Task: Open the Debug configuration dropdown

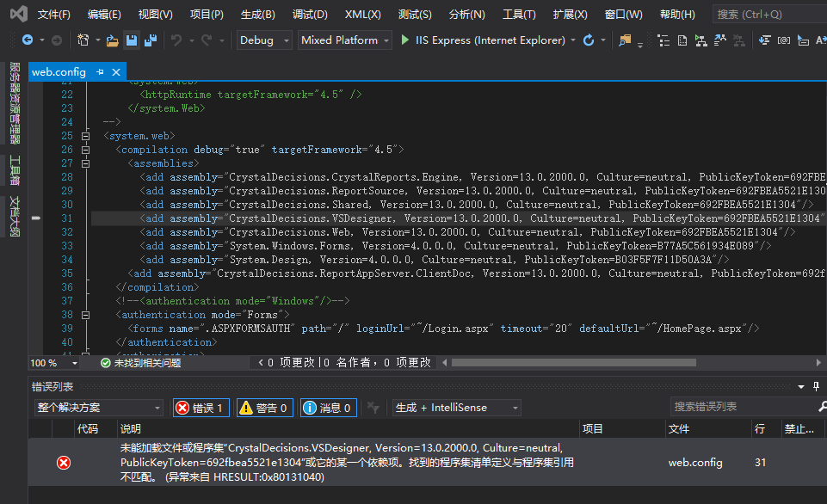Action: pos(264,40)
